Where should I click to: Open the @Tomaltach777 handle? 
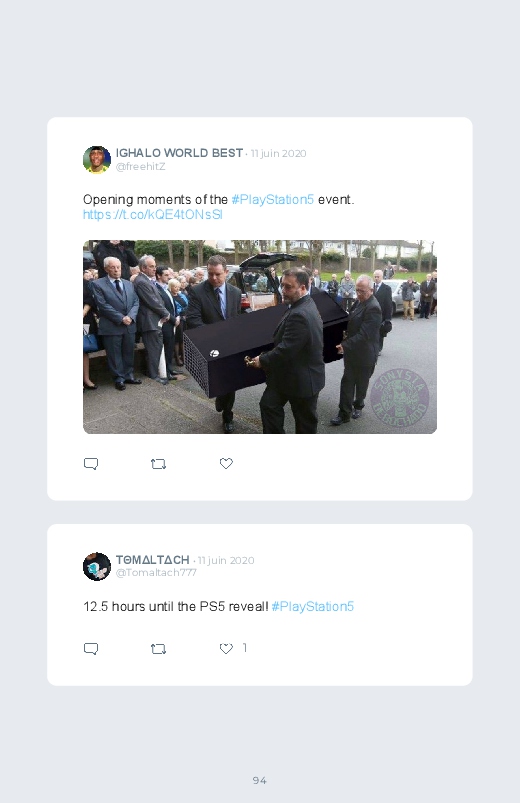tap(156, 573)
